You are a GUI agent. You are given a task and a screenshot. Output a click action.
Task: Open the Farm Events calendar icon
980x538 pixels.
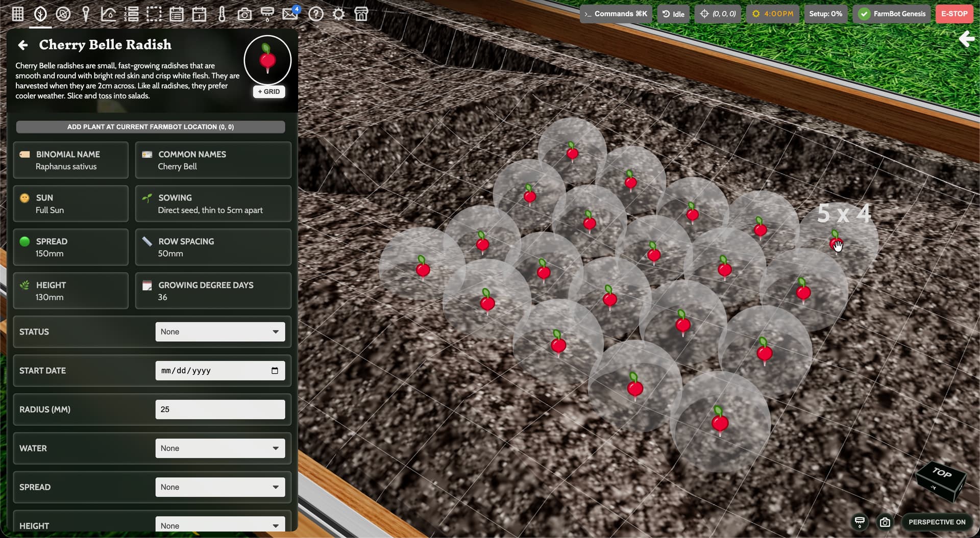(x=199, y=14)
